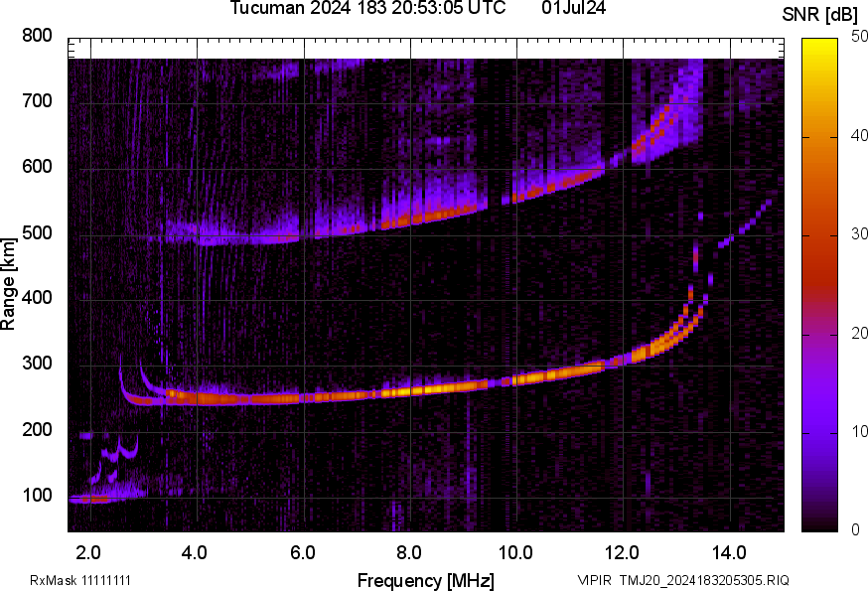Click range tick label '400'

pos(37,298)
